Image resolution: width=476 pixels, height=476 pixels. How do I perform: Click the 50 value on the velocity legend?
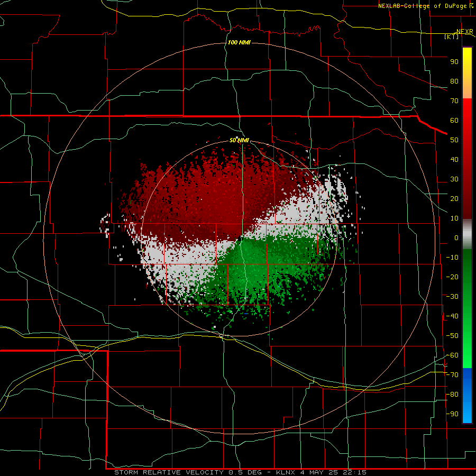click(454, 140)
